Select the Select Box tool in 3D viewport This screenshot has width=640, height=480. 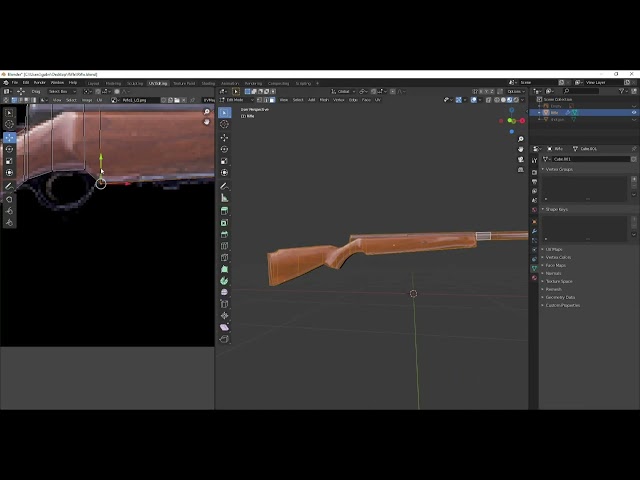click(x=224, y=112)
